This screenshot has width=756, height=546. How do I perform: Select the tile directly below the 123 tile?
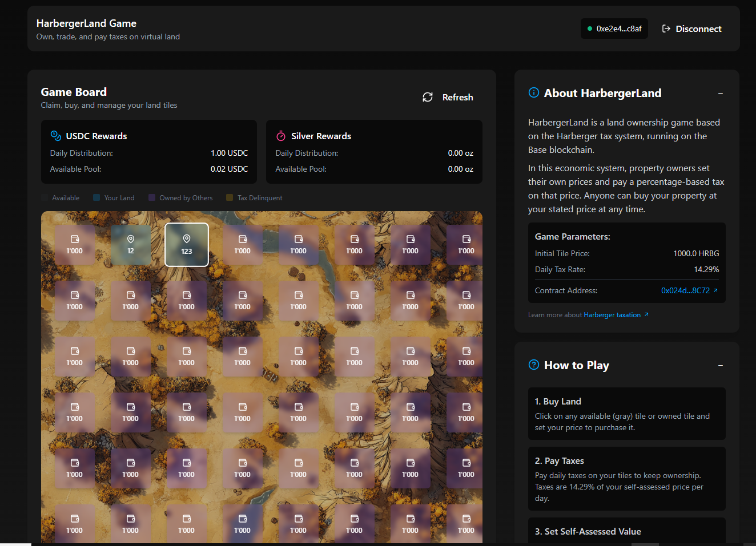(x=187, y=301)
